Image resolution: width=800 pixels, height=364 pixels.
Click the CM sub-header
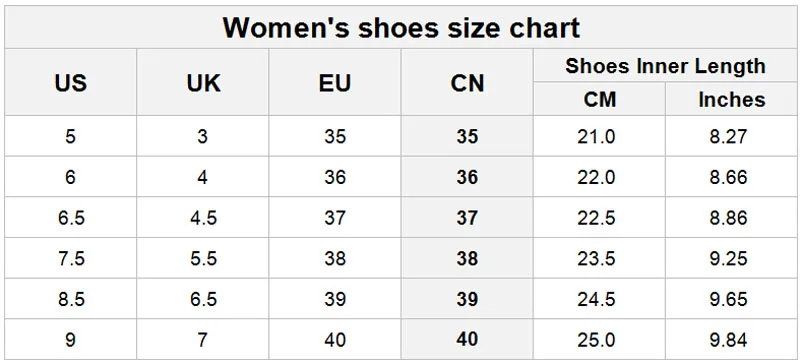pyautogui.click(x=599, y=99)
